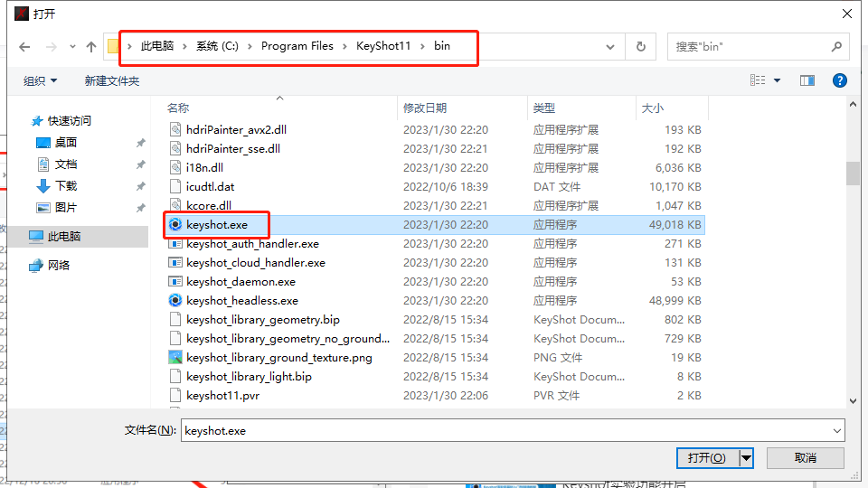Image resolution: width=868 pixels, height=488 pixels.
Task: Refresh the bin folder listing
Action: click(x=640, y=47)
